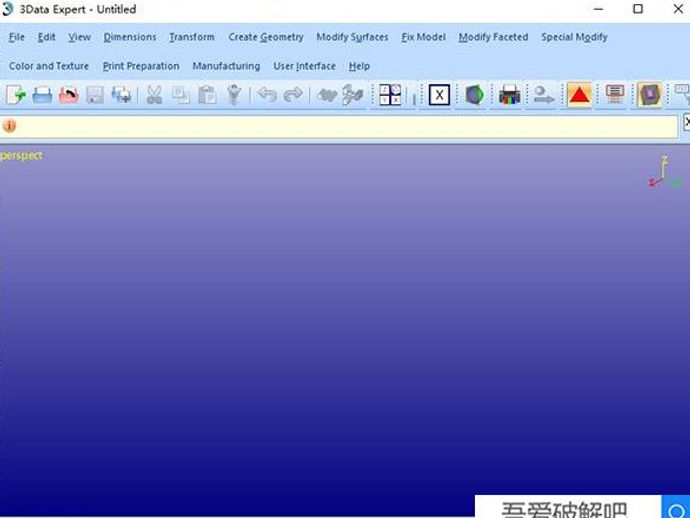
Task: Open the Create Geometry menu
Action: 266,37
